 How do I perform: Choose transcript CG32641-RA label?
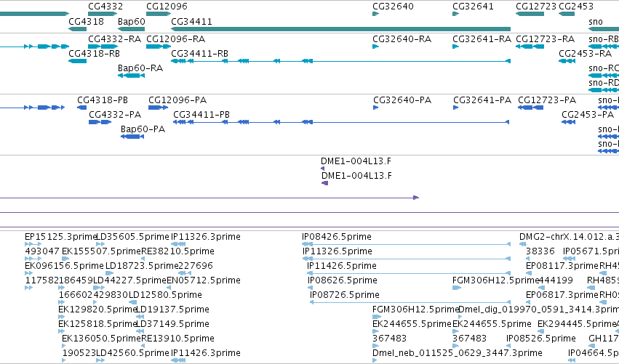pos(482,39)
